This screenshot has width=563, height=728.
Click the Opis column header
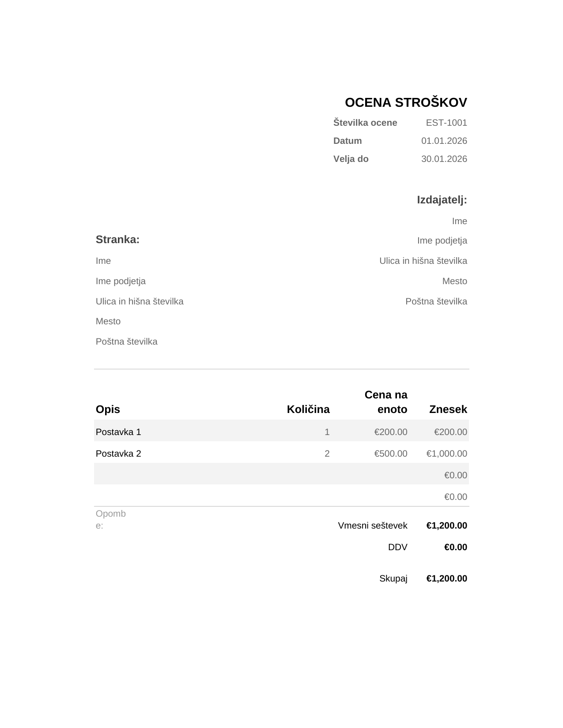pos(108,409)
